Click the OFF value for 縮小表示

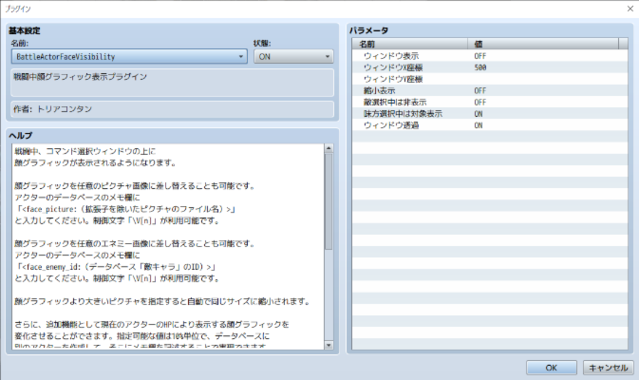pos(480,91)
